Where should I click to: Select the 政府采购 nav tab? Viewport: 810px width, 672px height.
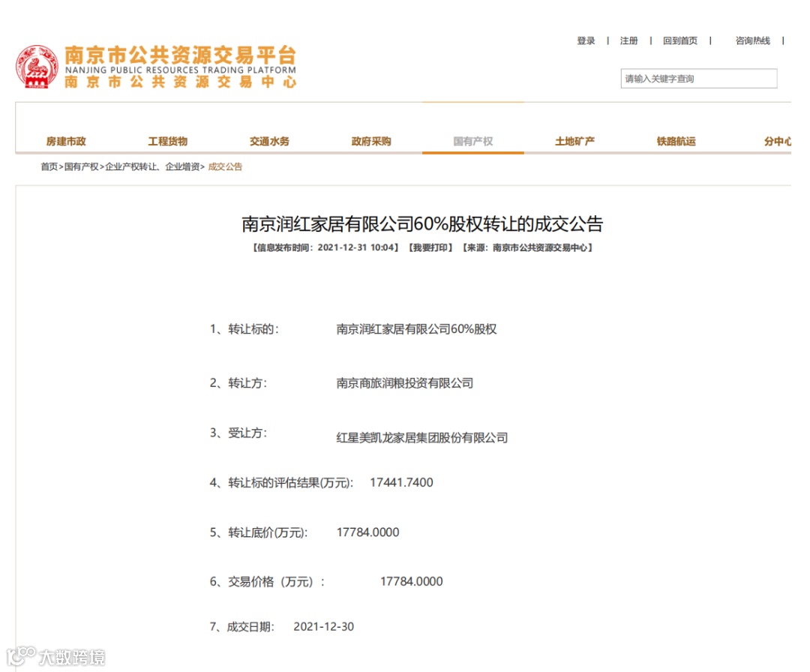[x=371, y=141]
